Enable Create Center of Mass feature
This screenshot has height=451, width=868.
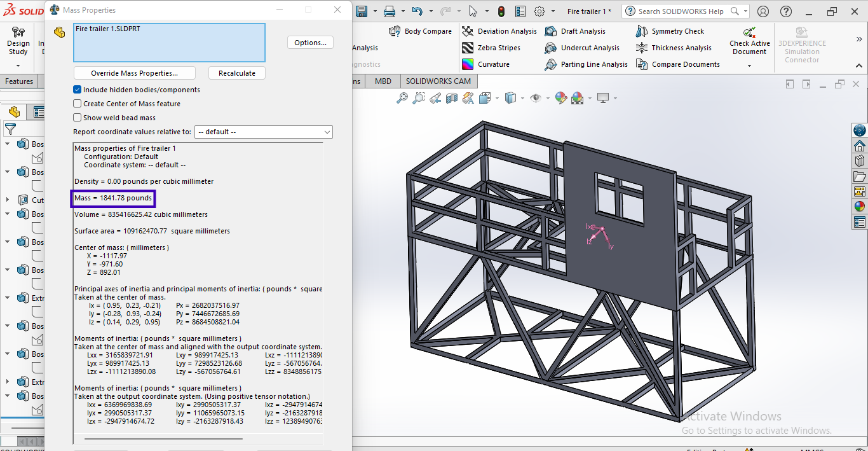tap(78, 104)
